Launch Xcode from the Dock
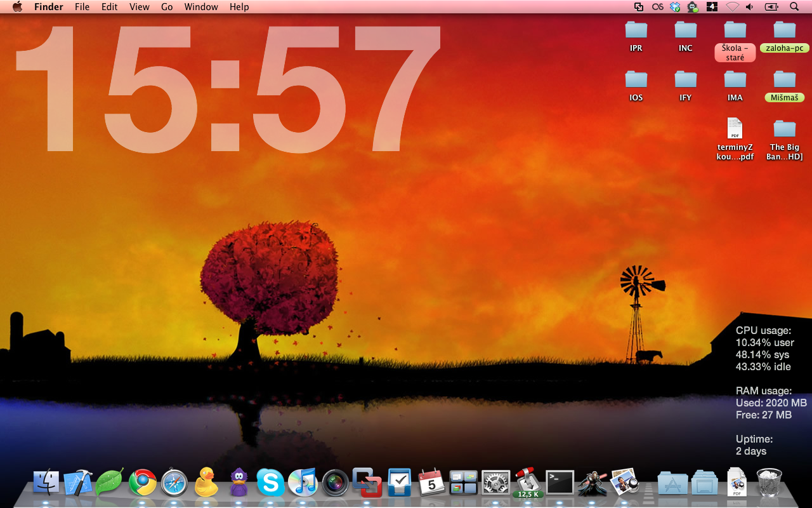The height and width of the screenshot is (508, 812). coord(79,483)
